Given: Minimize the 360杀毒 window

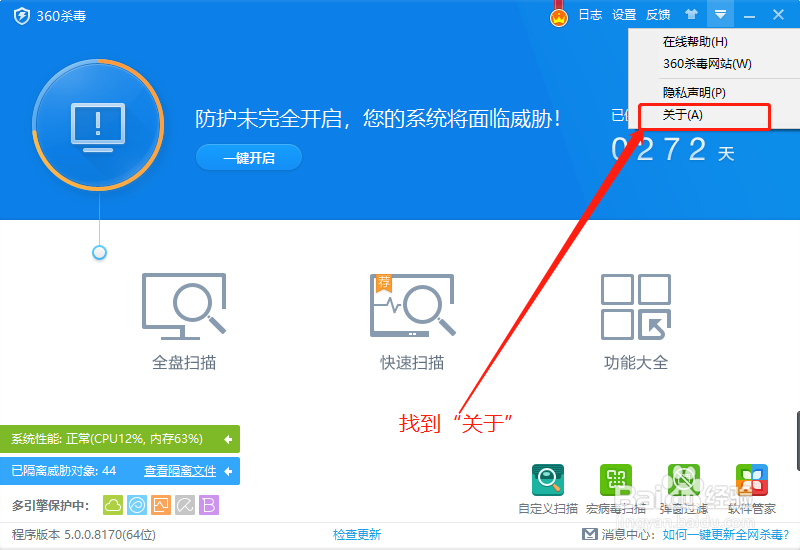Looking at the screenshot, I should [x=749, y=15].
